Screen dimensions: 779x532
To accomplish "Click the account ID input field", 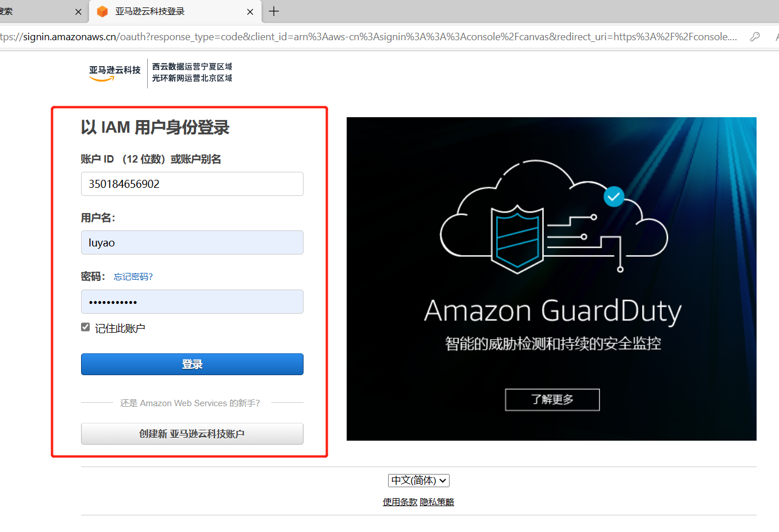I will click(192, 184).
